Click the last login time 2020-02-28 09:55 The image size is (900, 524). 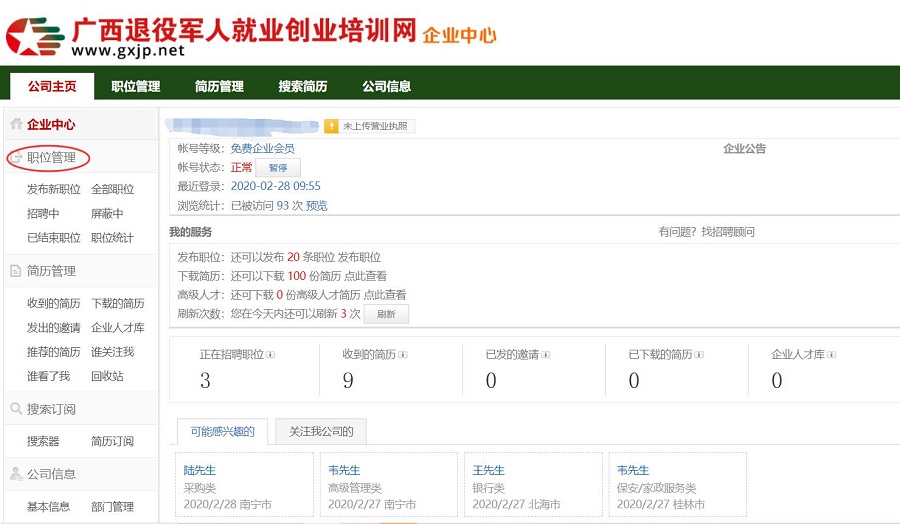276,186
